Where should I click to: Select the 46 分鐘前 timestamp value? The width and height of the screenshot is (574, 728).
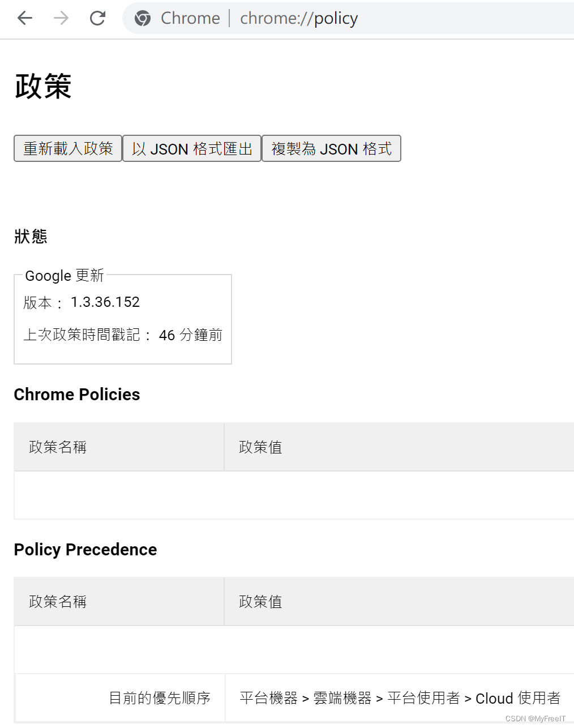click(x=191, y=335)
